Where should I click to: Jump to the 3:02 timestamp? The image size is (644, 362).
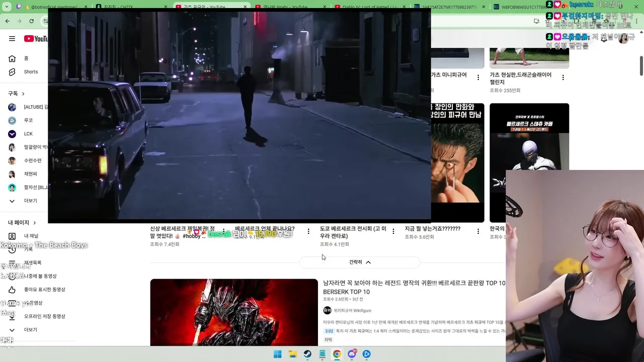coord(329,331)
